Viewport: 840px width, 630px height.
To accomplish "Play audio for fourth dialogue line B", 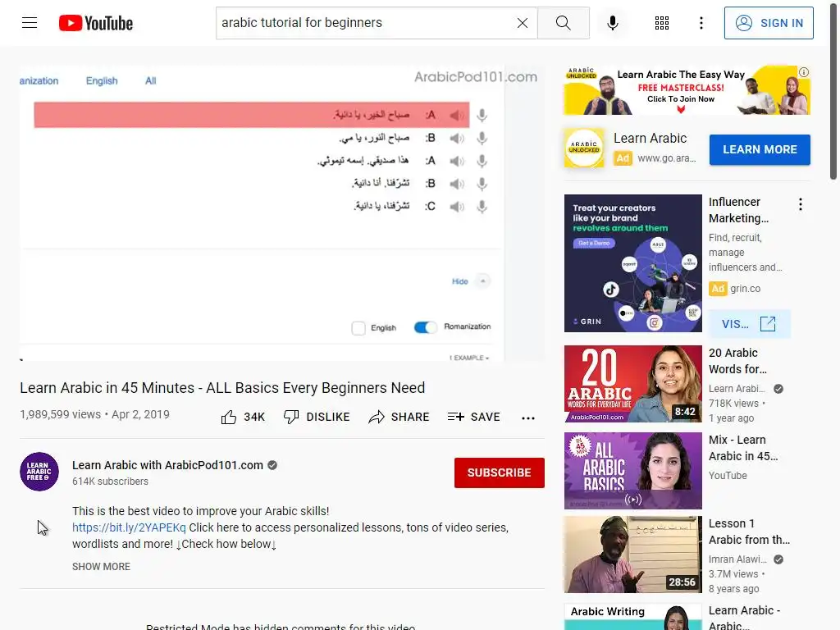I will (456, 184).
